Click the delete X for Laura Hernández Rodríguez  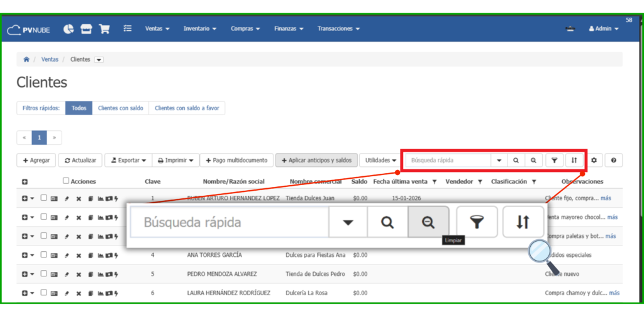coord(79,293)
